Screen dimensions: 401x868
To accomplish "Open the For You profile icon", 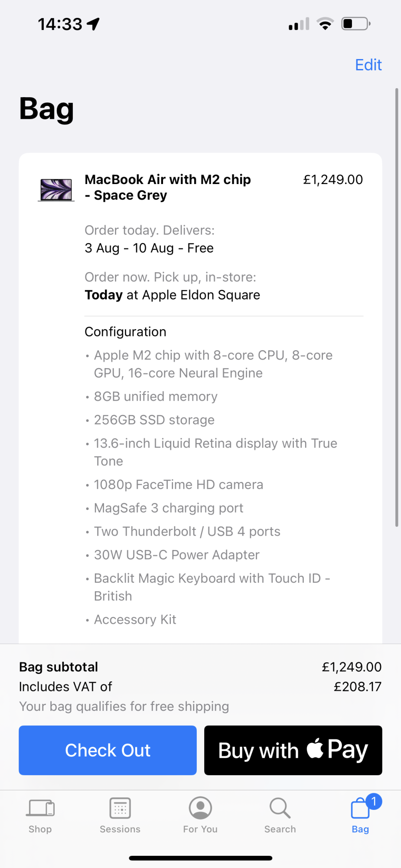I will (200, 808).
